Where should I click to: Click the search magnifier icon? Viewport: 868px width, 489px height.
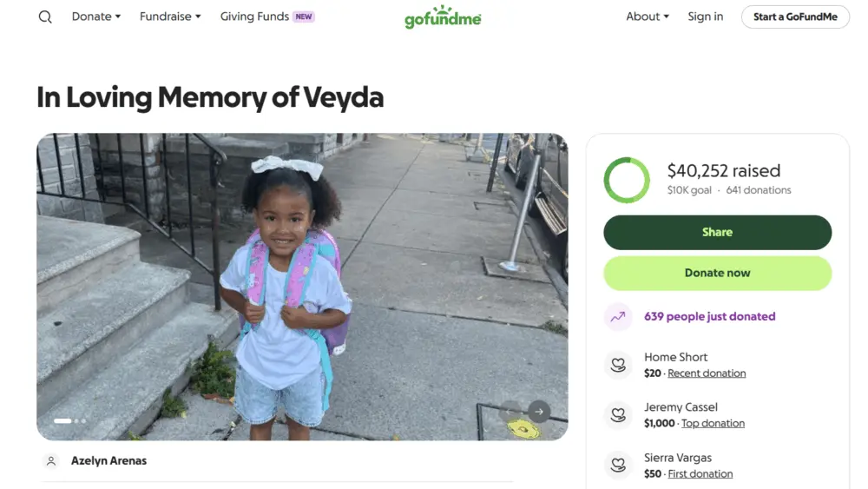click(45, 17)
